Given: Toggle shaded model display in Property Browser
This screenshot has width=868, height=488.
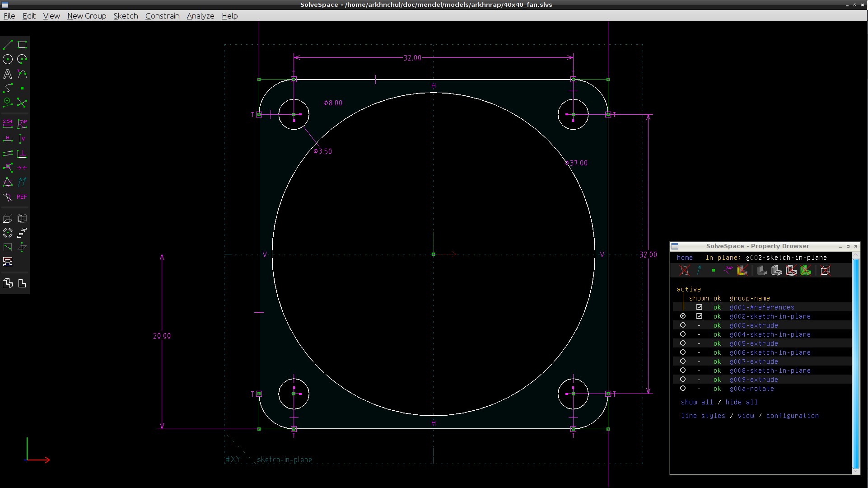Looking at the screenshot, I should 762,271.
